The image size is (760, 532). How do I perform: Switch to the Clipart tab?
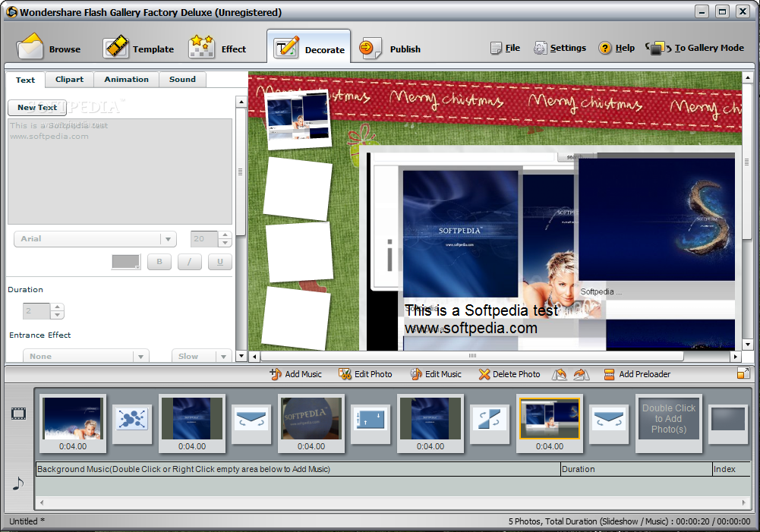coord(69,80)
